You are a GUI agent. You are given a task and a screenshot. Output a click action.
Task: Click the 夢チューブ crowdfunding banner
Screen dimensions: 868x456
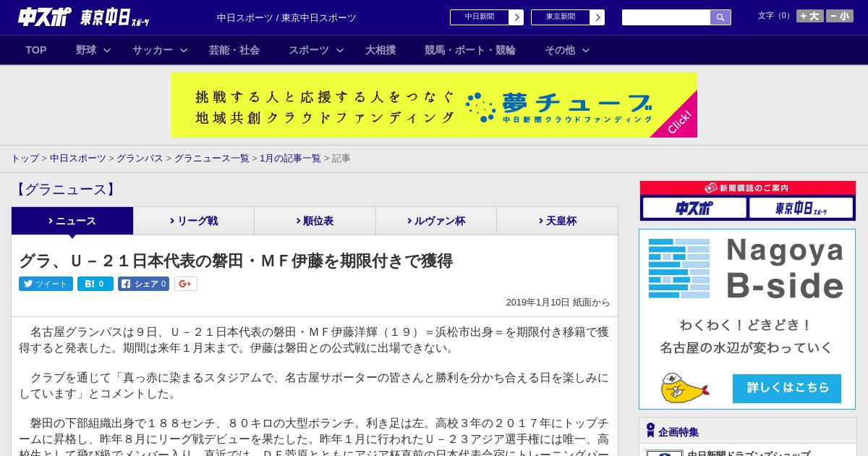tap(434, 105)
